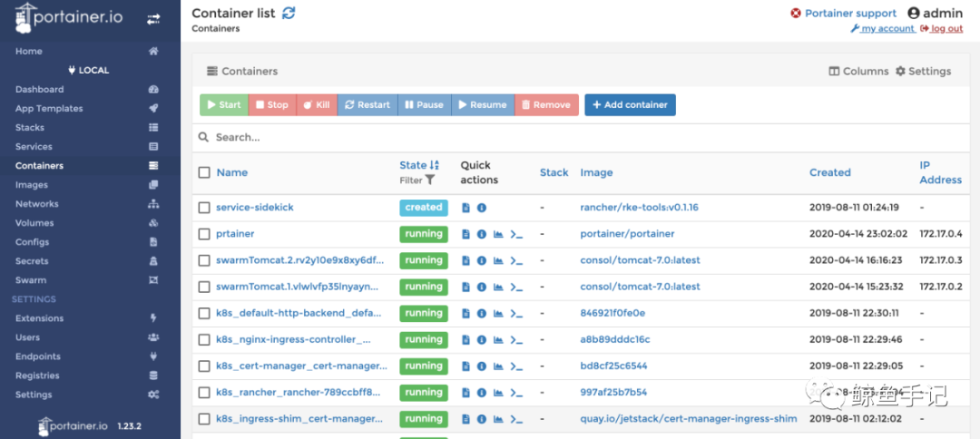Check the k8s_rancher row checkbox

pyautogui.click(x=204, y=393)
